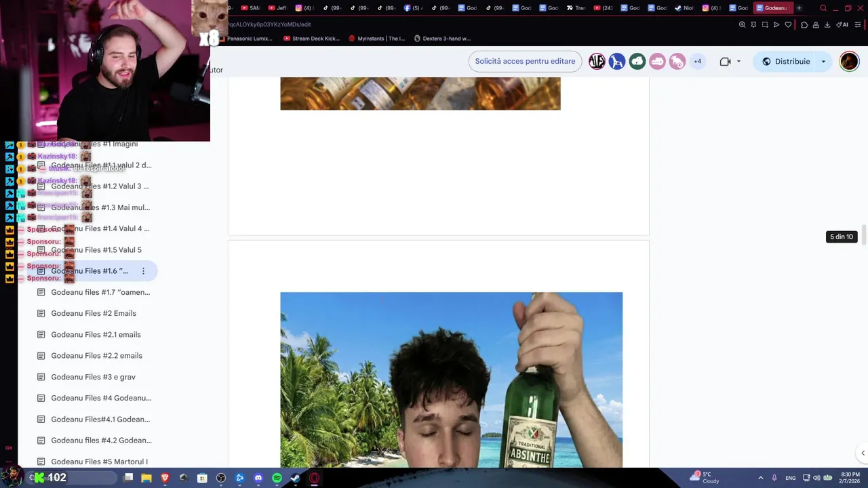Screen dimensions: 868x488
Task: Click the heart bookmark icon in address bar
Action: [x=788, y=24]
